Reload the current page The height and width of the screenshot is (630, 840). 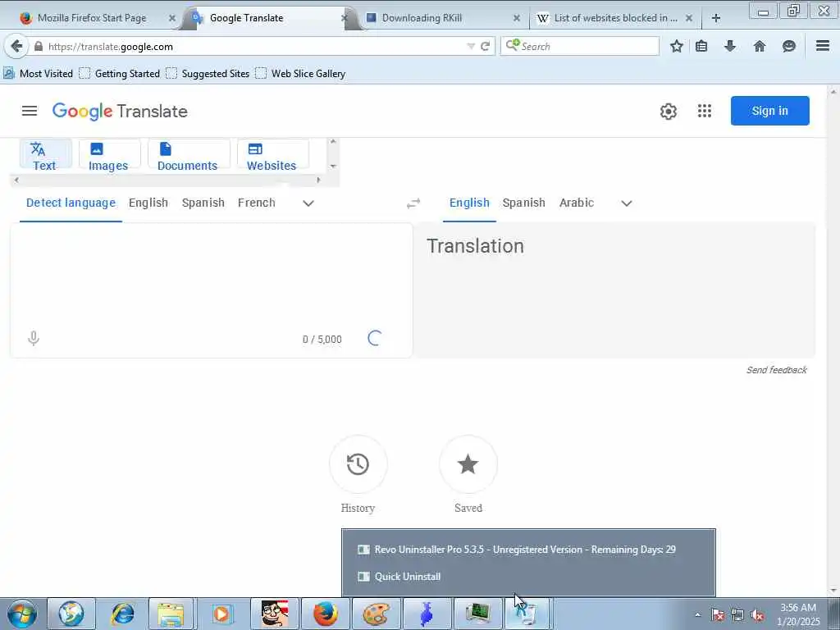coord(486,47)
